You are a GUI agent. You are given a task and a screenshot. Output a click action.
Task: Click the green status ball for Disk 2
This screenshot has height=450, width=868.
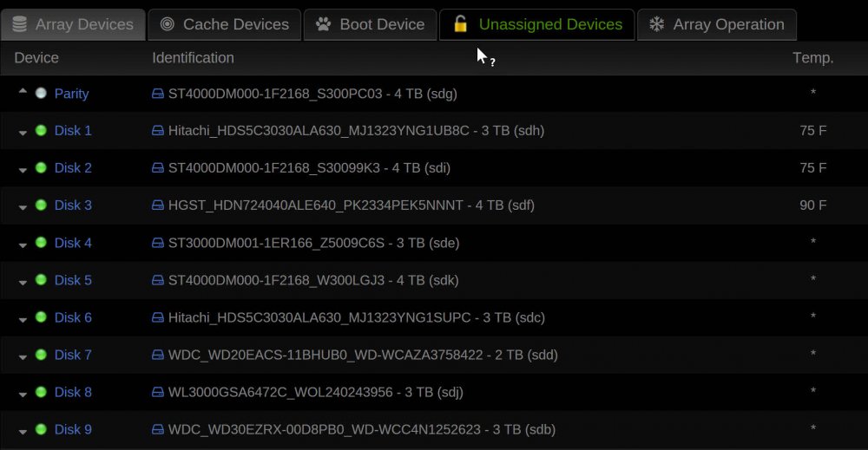[41, 167]
